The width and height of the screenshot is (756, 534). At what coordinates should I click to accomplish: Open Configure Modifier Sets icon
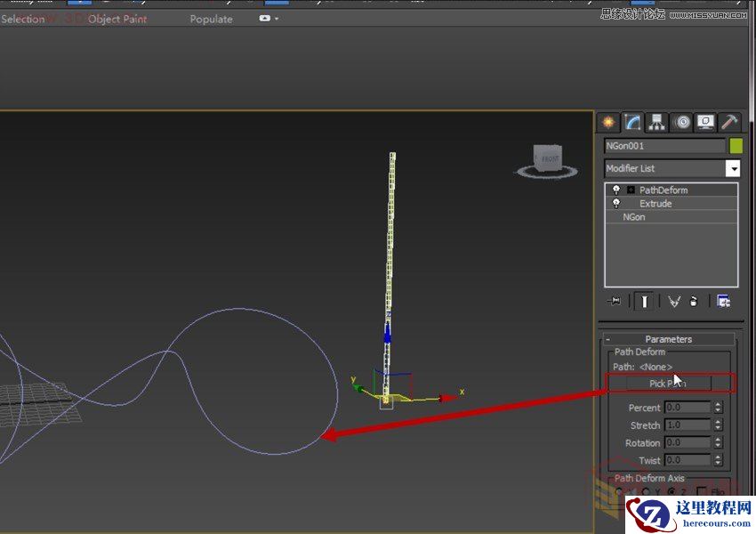(x=722, y=302)
